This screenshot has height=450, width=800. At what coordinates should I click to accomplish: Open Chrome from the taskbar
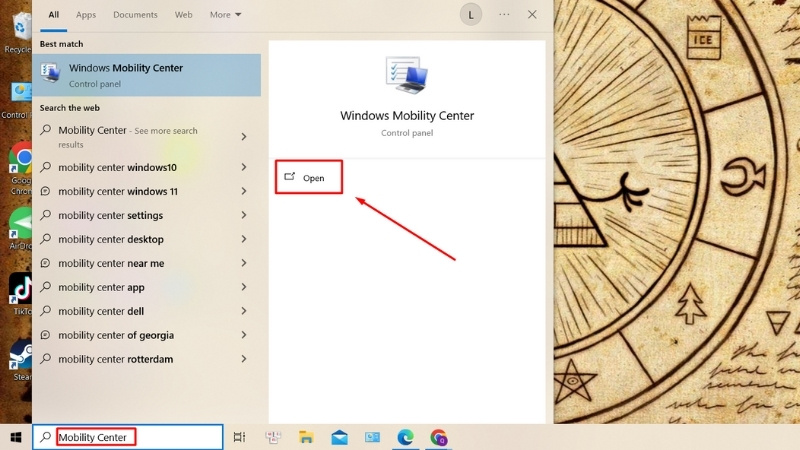click(439, 437)
